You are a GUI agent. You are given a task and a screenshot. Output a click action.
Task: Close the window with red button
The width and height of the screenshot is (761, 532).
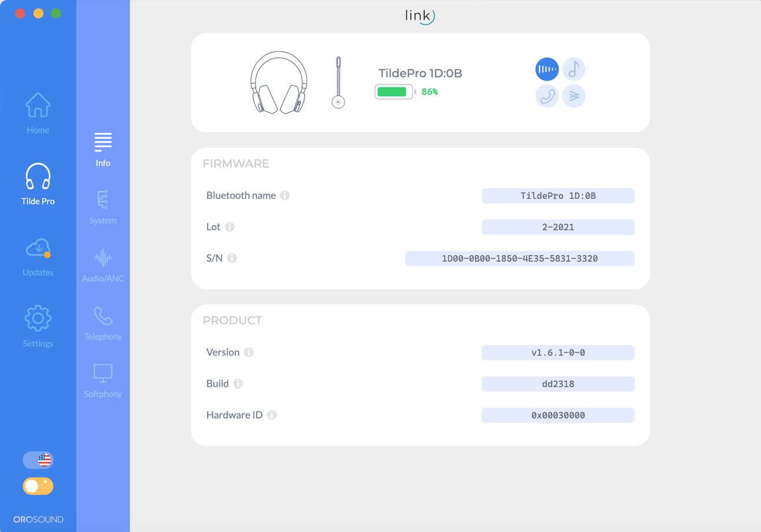pos(20,13)
